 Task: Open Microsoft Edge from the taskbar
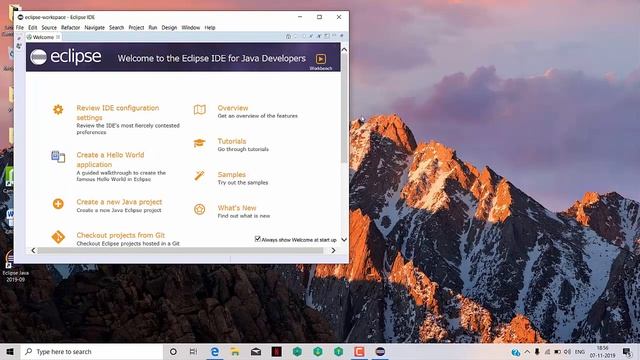coord(215,351)
